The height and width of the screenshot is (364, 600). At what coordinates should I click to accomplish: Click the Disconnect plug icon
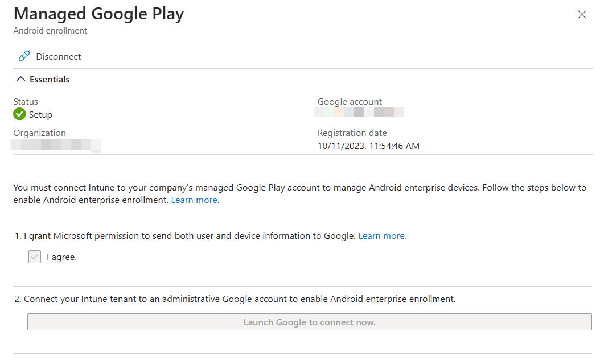coord(23,55)
